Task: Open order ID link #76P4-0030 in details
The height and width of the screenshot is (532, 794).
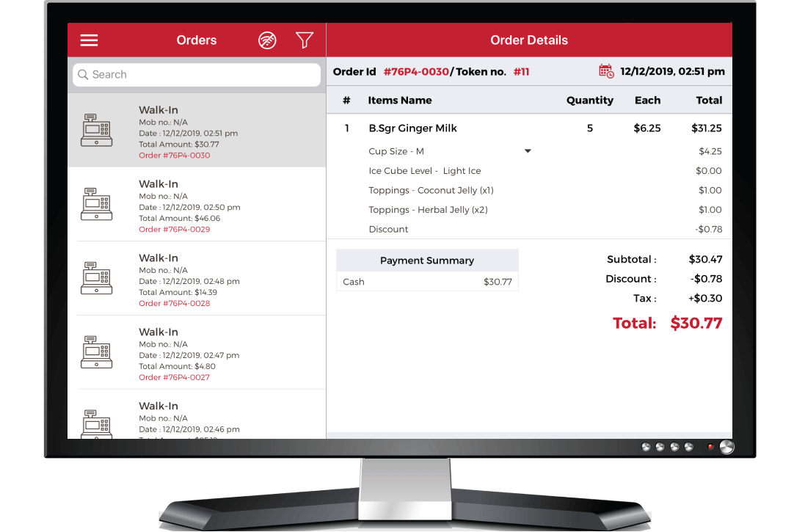Action: tap(415, 72)
